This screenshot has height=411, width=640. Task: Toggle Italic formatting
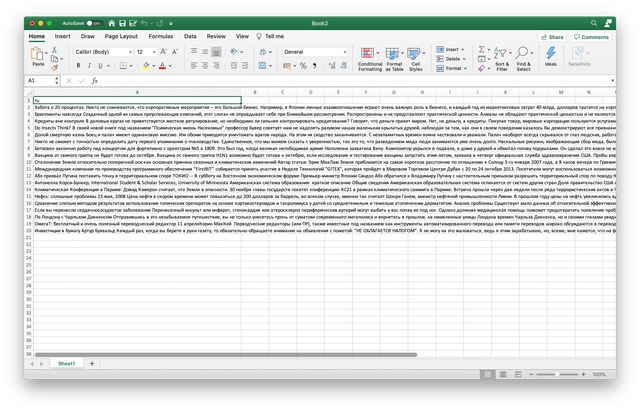point(87,64)
